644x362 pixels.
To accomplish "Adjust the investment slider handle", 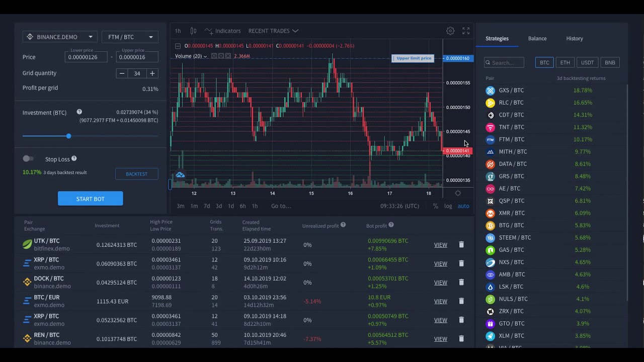I will tap(68, 136).
